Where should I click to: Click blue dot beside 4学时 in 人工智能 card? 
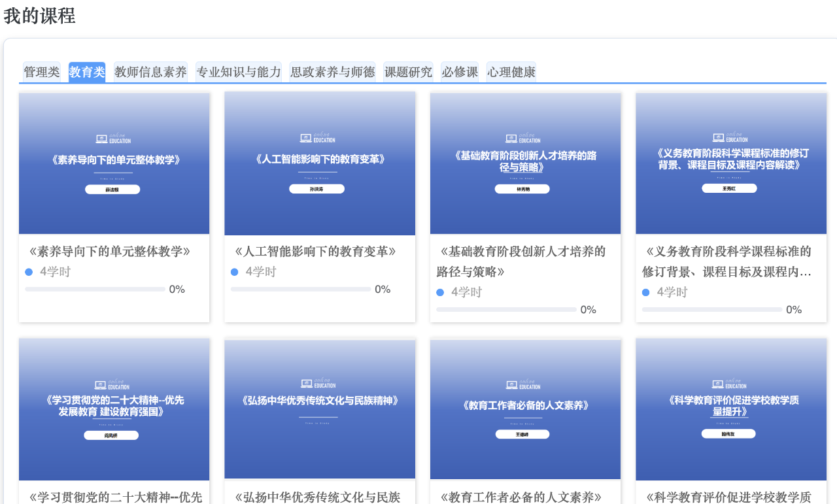[x=235, y=272]
